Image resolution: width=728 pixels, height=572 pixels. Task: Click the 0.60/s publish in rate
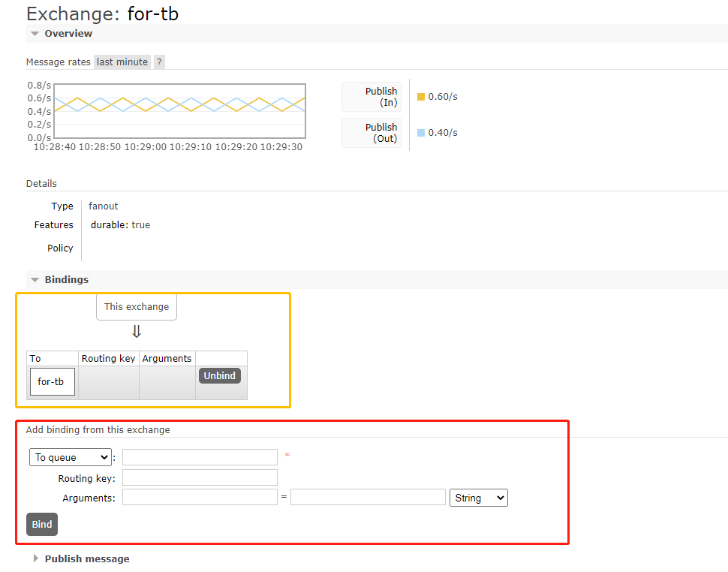click(443, 97)
